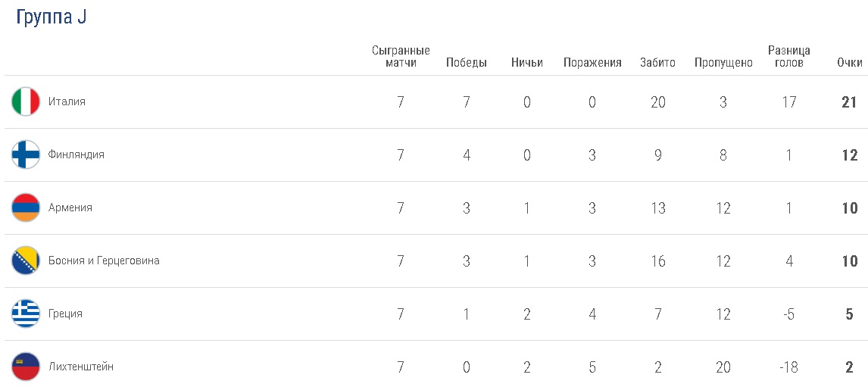Click the Italy flag icon
Image resolution: width=868 pixels, height=387 pixels.
tap(26, 101)
